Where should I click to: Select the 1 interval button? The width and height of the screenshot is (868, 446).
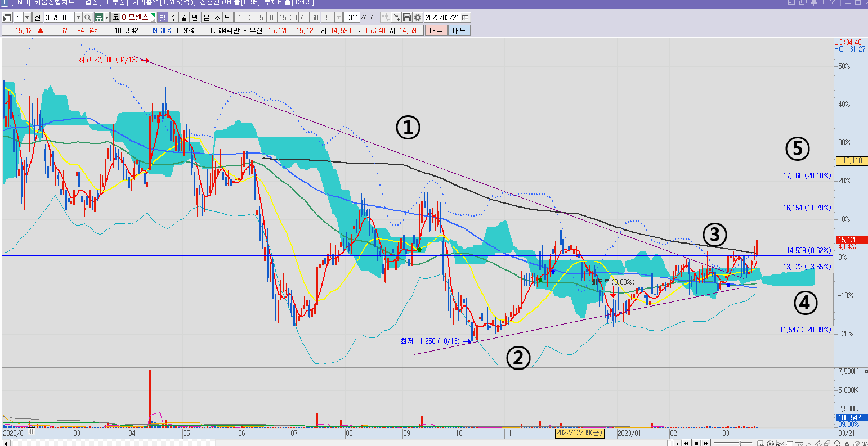tap(240, 17)
